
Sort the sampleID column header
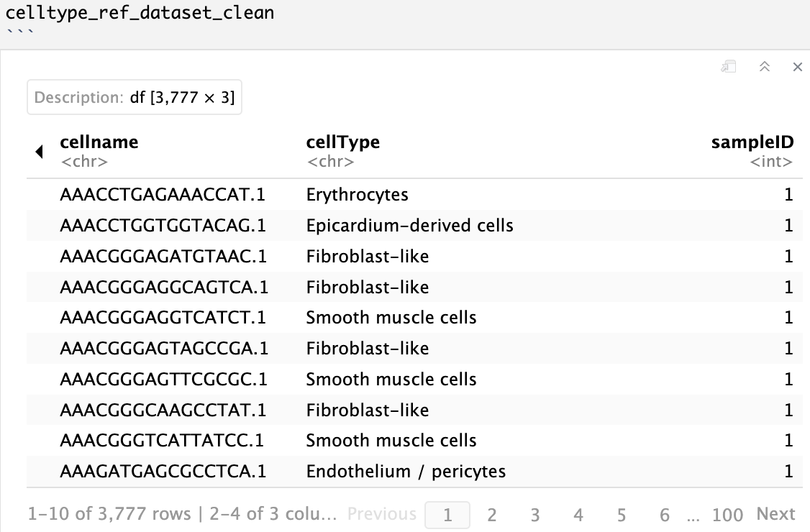[x=752, y=142]
